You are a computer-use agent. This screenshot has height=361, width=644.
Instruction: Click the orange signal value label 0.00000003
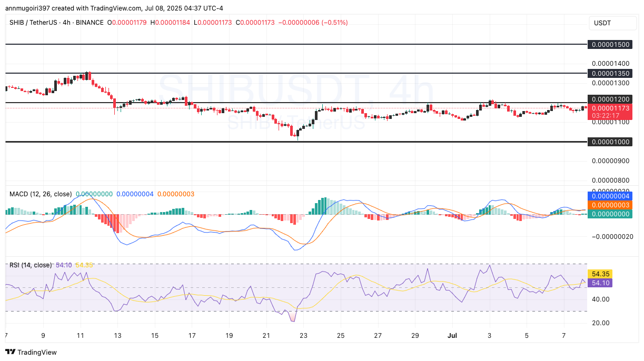[609, 205]
